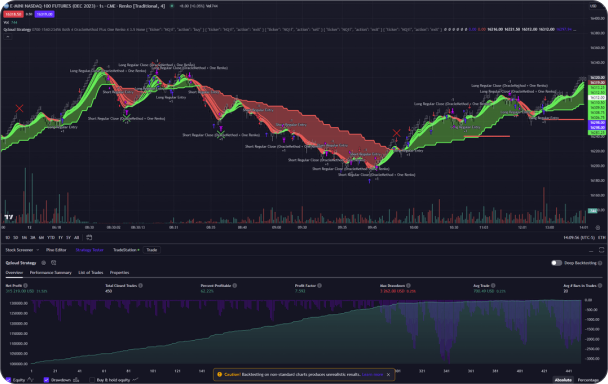Click the Percent Profitable value

pos(207,291)
